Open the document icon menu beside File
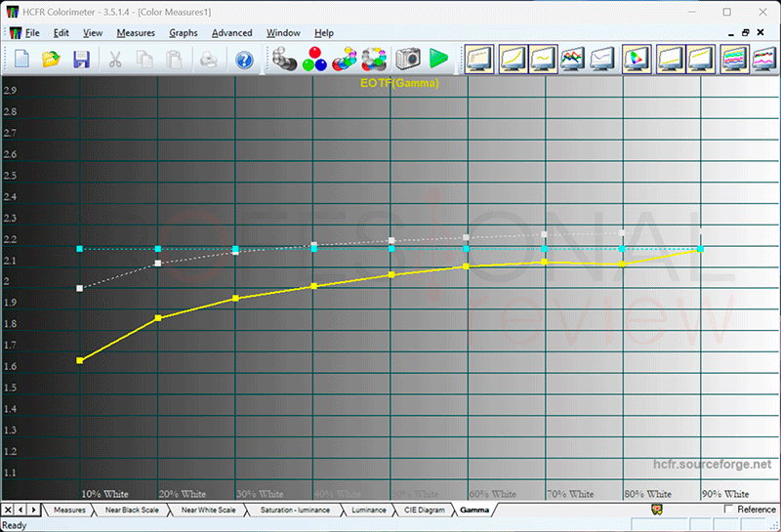This screenshot has width=781, height=532. (16, 33)
